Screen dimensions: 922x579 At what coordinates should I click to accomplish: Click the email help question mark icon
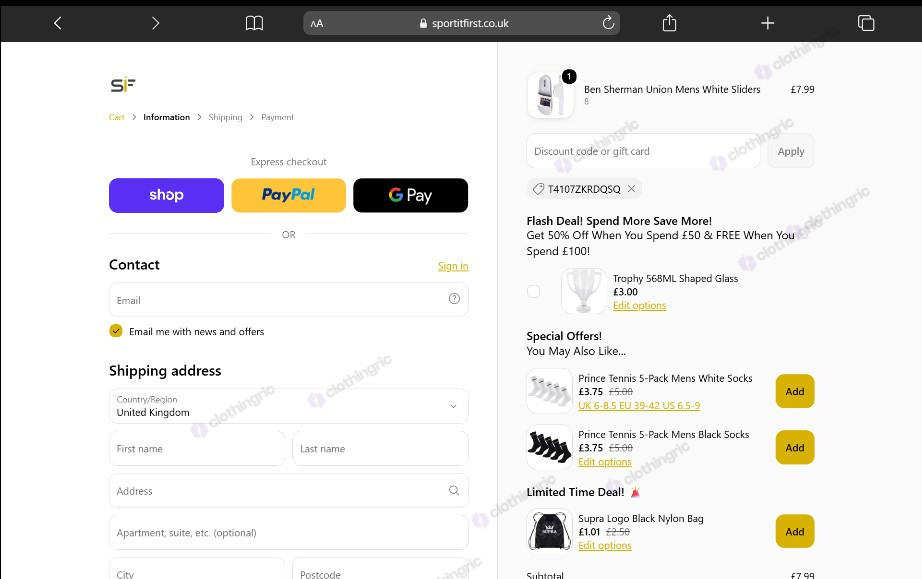[x=454, y=299]
